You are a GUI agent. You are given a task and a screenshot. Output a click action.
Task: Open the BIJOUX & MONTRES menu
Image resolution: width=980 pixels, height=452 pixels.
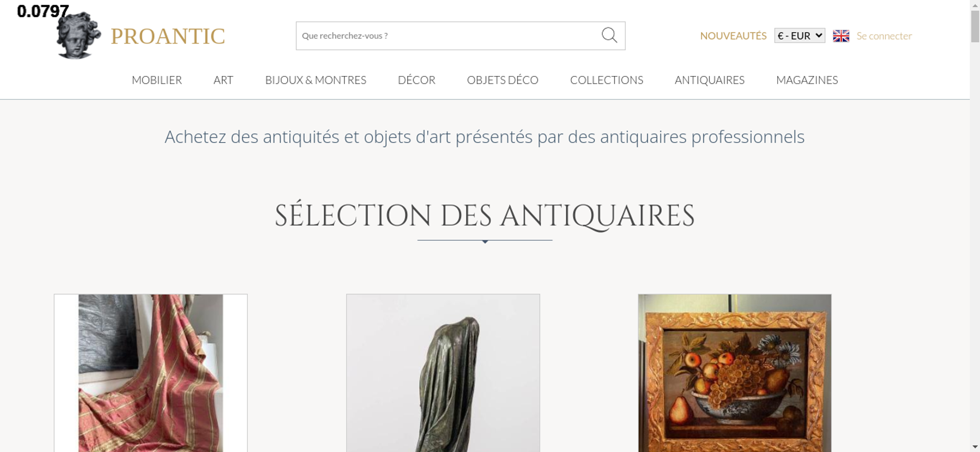coord(316,80)
